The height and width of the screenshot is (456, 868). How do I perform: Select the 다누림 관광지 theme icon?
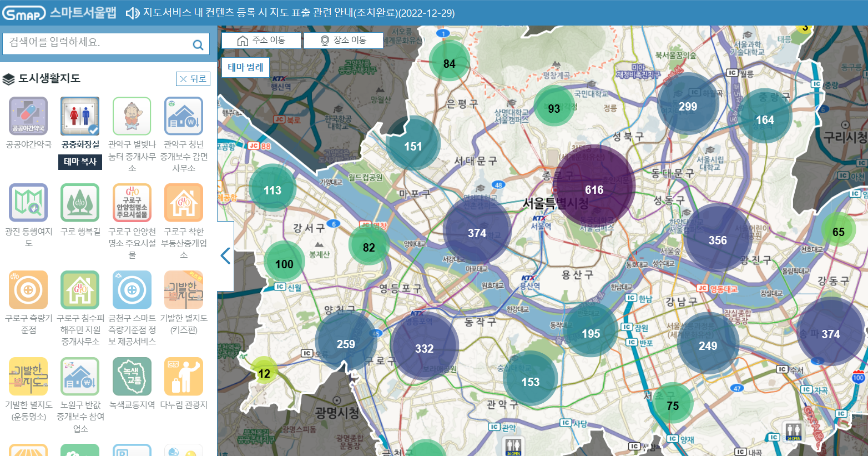click(184, 377)
